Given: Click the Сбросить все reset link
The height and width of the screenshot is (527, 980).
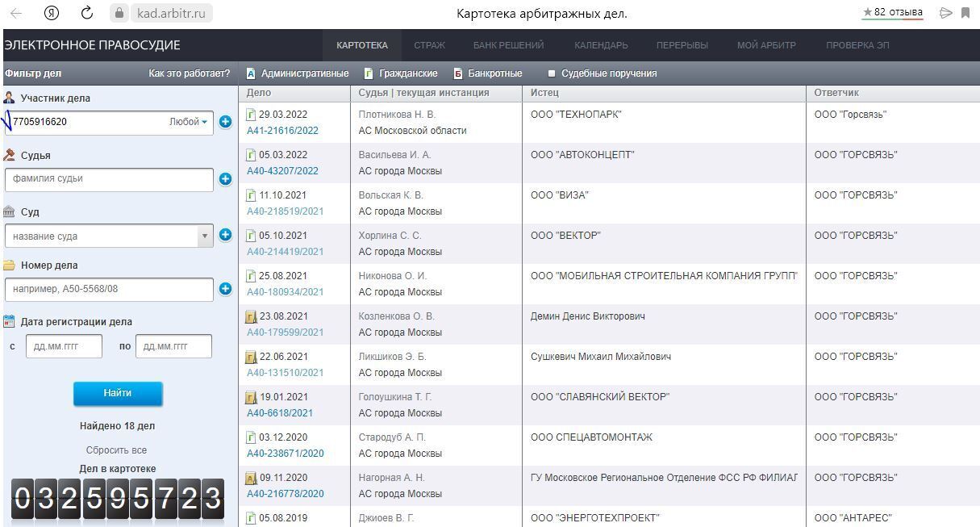Looking at the screenshot, I should [116, 450].
